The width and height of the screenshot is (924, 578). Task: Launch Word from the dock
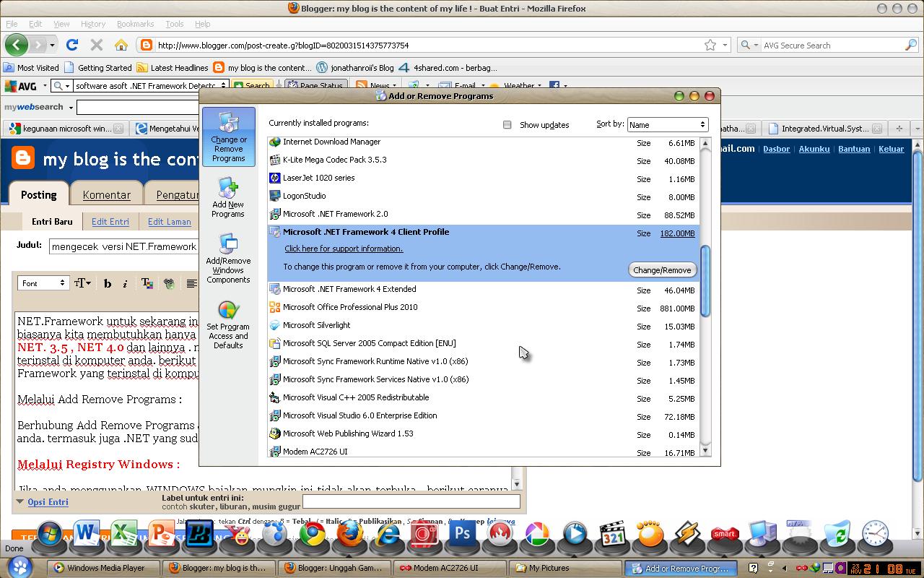[87, 535]
